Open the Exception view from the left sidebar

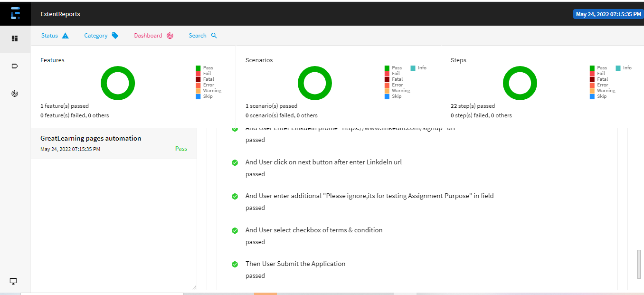pyautogui.click(x=15, y=93)
